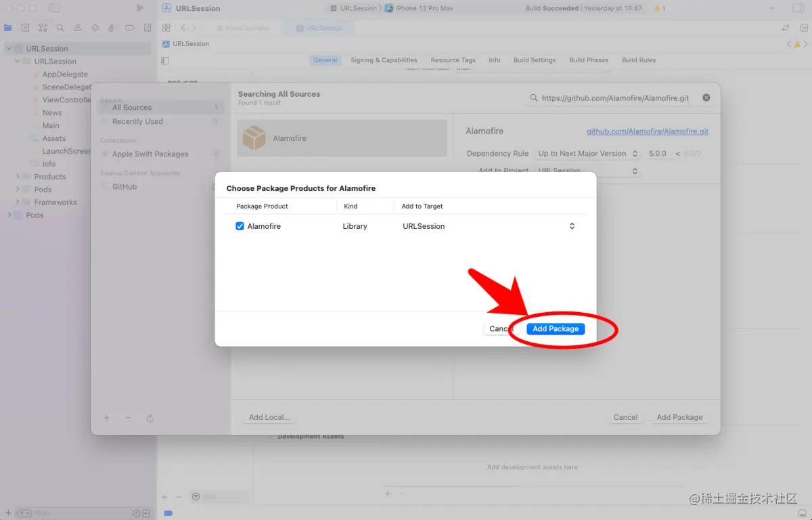Click Add Local... button
This screenshot has height=520, width=812.
click(269, 417)
